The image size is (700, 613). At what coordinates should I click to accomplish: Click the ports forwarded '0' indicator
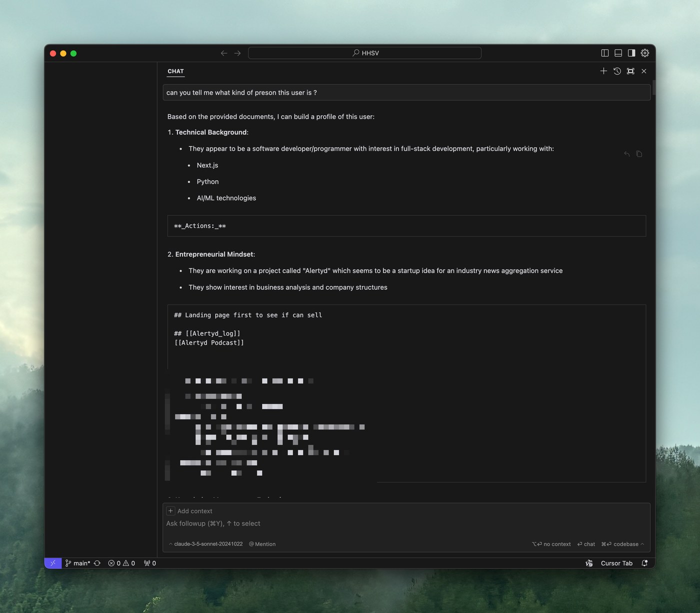coord(150,563)
